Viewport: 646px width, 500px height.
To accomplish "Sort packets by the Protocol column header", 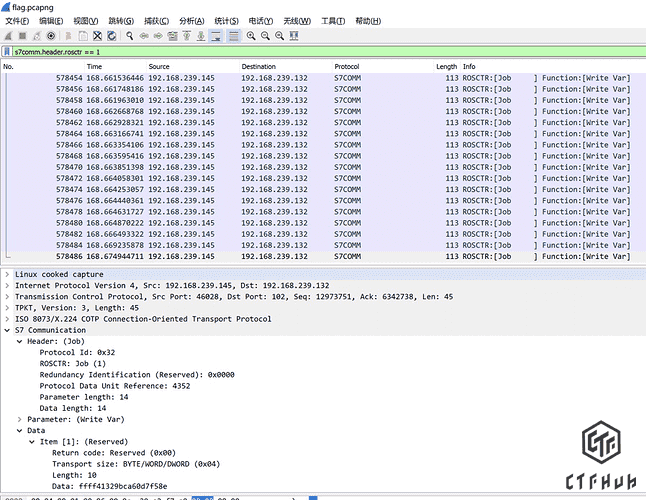I will 350,67.
